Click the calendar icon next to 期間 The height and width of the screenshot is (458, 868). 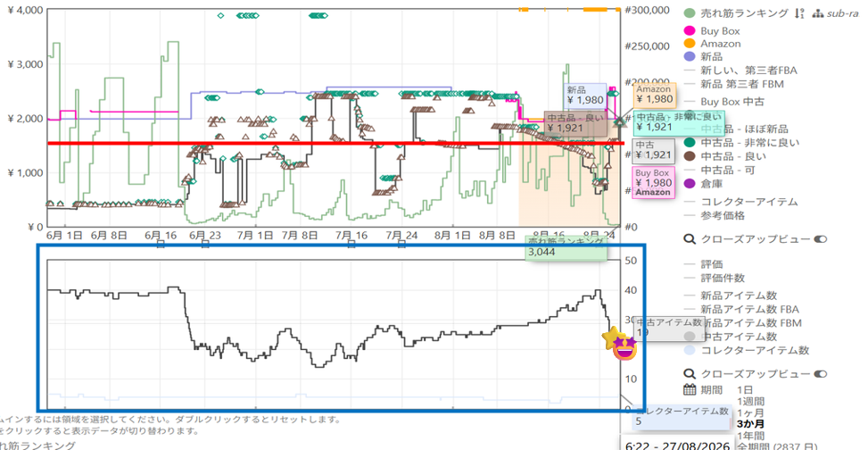690,389
